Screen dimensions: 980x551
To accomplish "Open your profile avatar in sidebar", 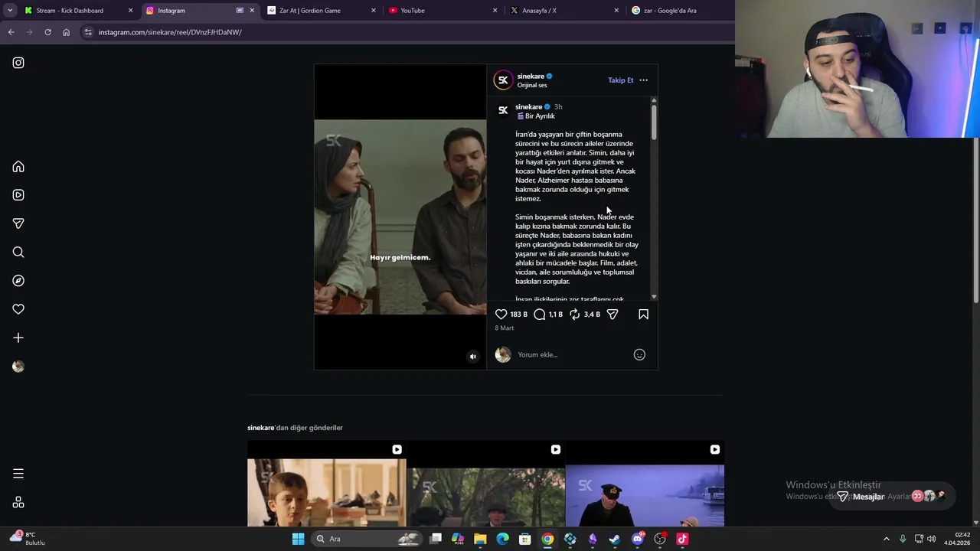I will coord(18,367).
